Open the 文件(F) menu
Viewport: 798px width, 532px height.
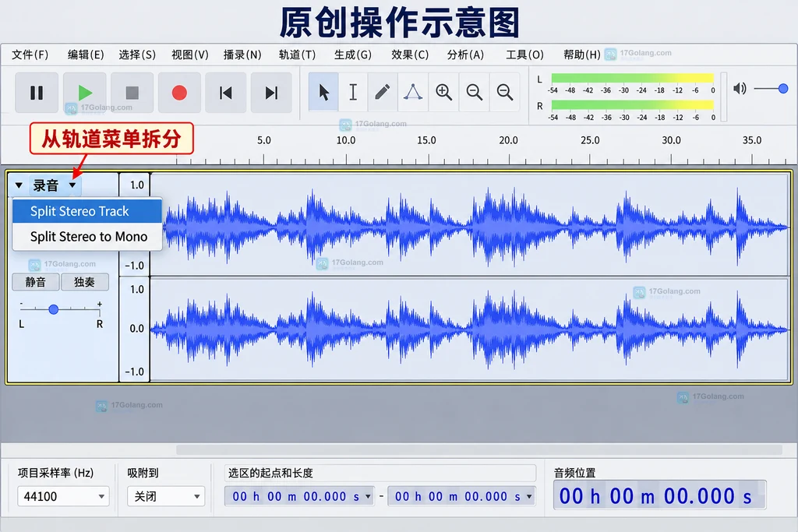coord(30,55)
